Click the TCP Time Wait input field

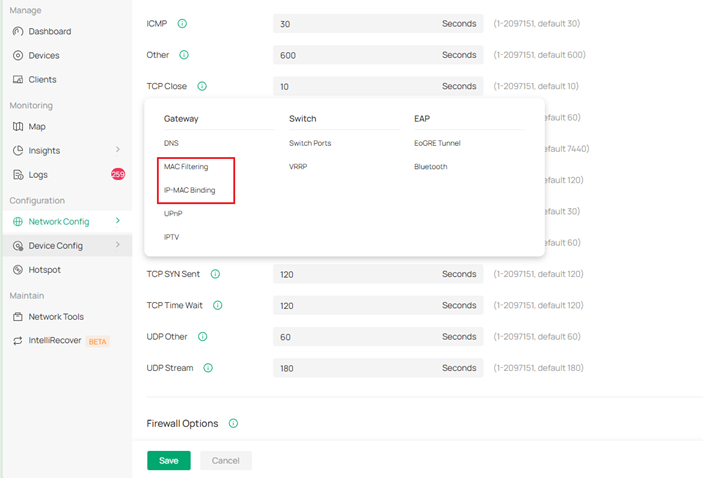tap(378, 305)
